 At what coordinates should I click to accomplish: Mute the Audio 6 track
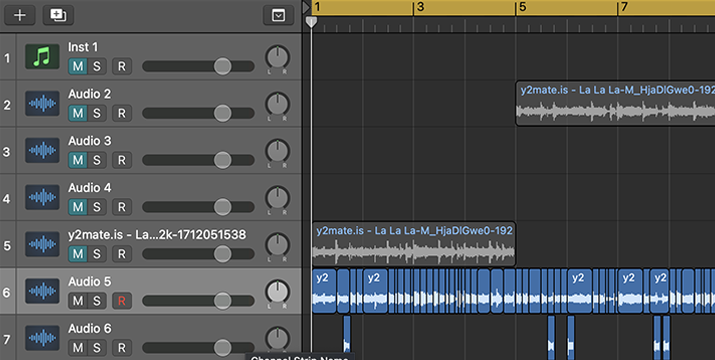78,348
